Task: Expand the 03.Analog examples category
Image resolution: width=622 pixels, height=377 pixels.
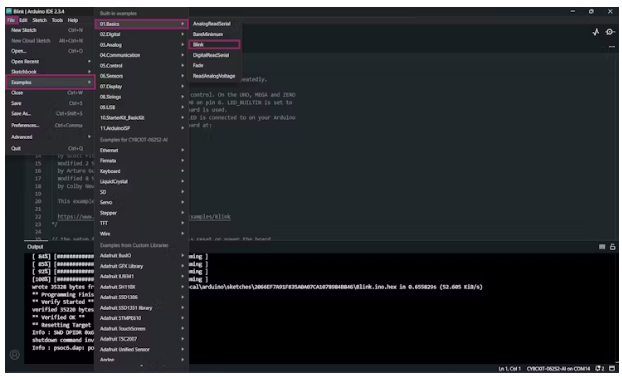Action: click(142, 45)
